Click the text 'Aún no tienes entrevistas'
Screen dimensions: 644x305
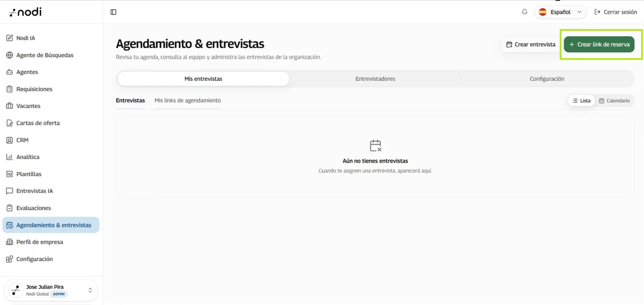pyautogui.click(x=375, y=161)
